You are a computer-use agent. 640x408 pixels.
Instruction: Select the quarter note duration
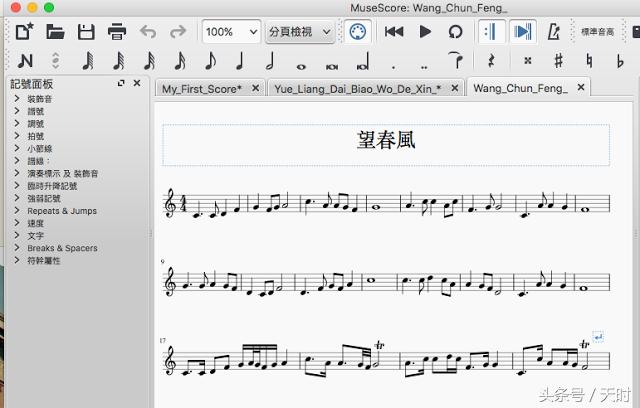point(240,61)
